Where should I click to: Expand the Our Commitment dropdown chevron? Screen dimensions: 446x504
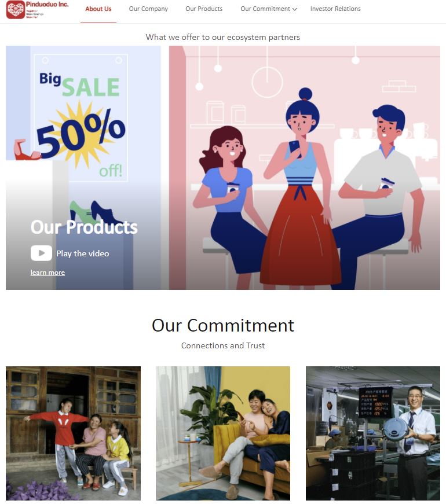pyautogui.click(x=294, y=9)
